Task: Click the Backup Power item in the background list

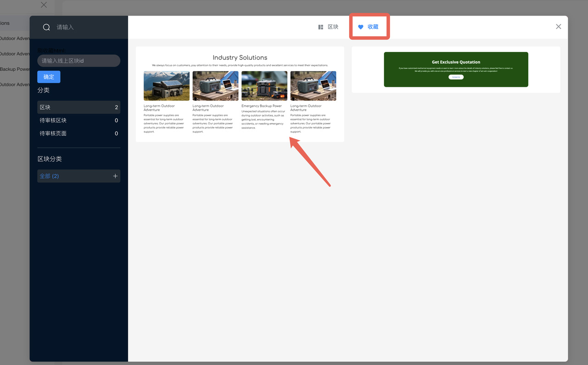Action: coord(15,69)
